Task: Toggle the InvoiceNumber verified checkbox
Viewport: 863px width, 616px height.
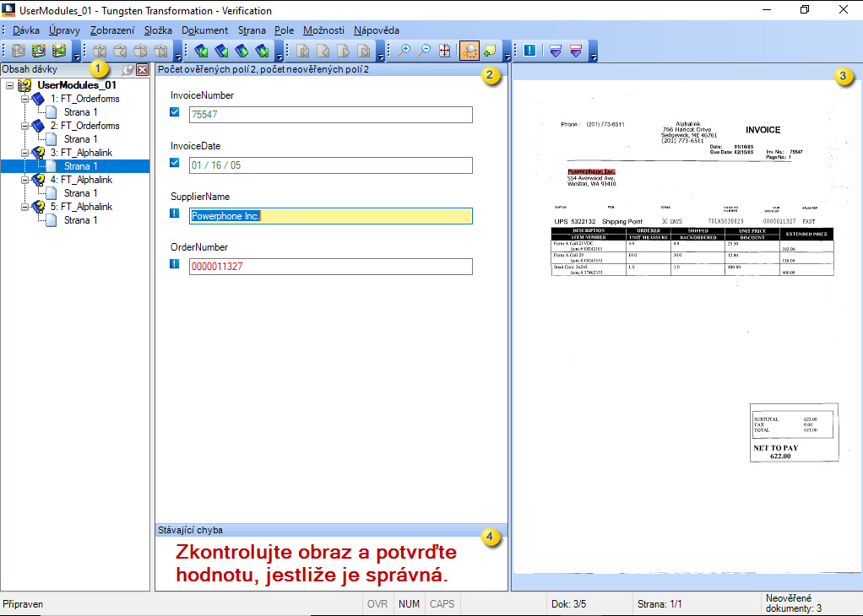Action: click(174, 111)
